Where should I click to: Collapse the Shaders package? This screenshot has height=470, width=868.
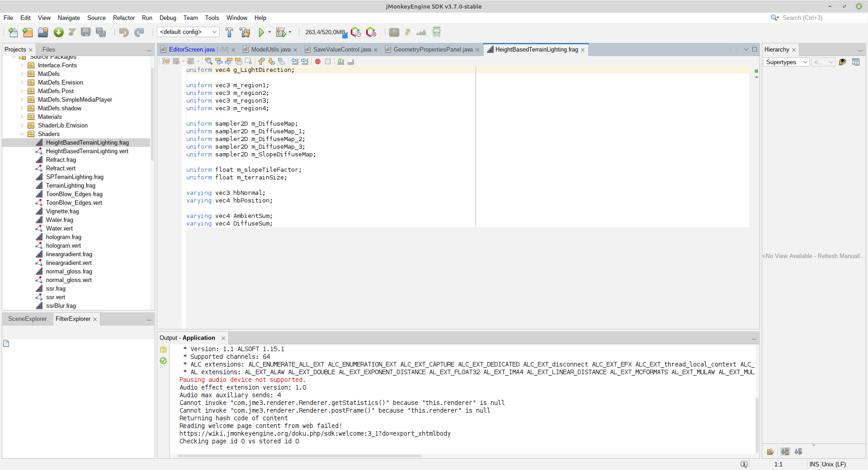tap(22, 134)
